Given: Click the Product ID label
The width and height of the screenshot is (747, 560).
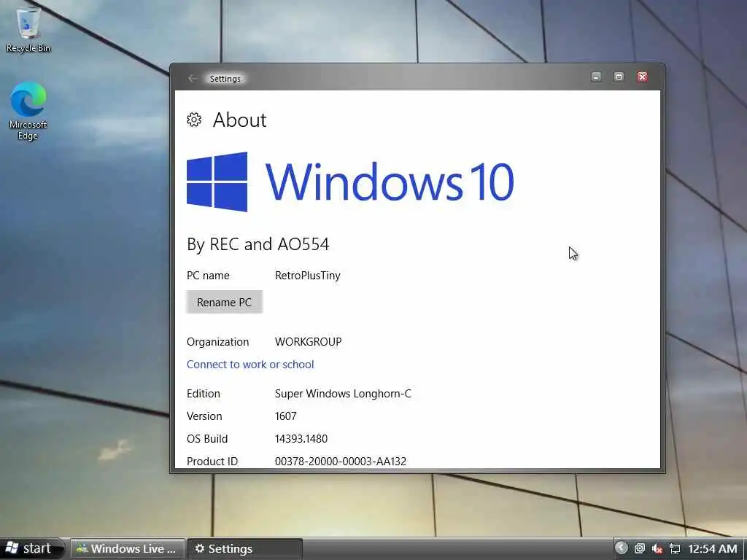Looking at the screenshot, I should coord(212,461).
